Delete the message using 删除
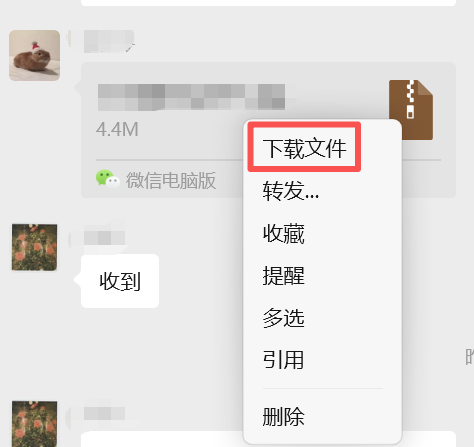The height and width of the screenshot is (447, 474). click(284, 416)
